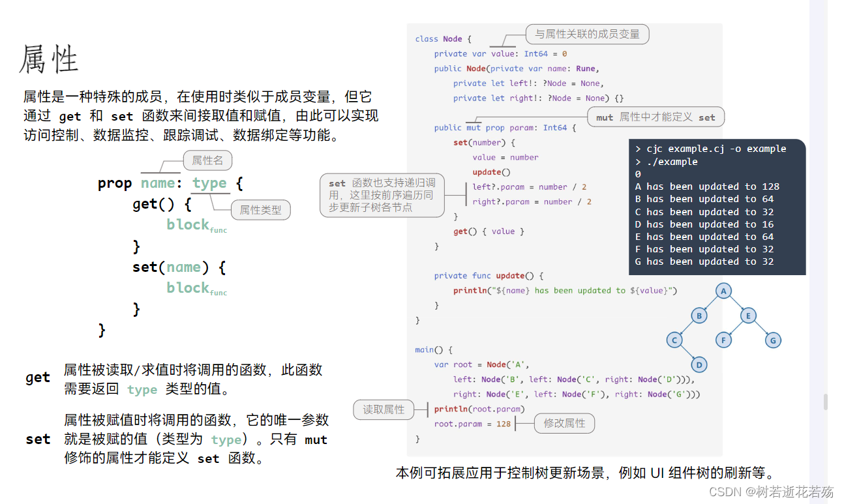Click code line 'set(number) {'
This screenshot has height=504, width=844.
click(484, 143)
